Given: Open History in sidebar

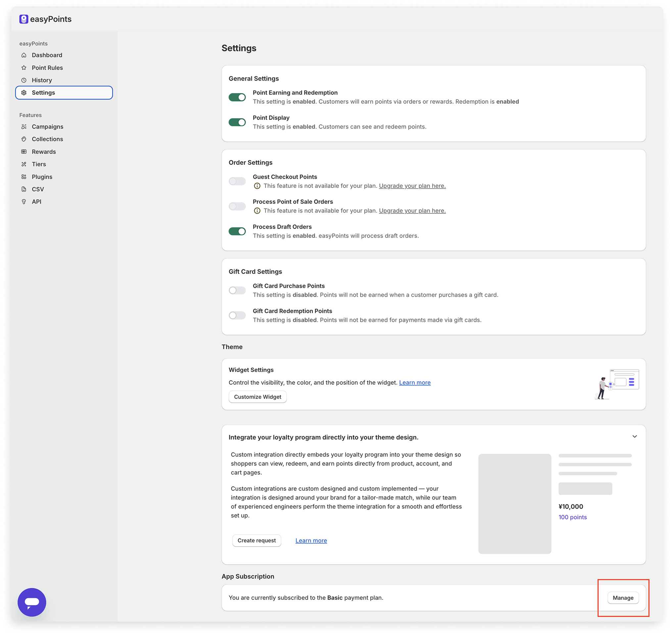Looking at the screenshot, I should pyautogui.click(x=64, y=80).
